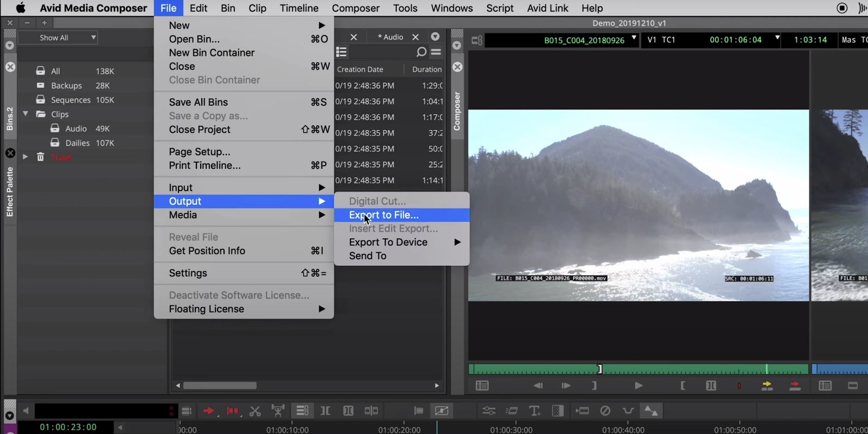The width and height of the screenshot is (868, 434).
Task: Expand Floating License submenu
Action: coord(244,309)
